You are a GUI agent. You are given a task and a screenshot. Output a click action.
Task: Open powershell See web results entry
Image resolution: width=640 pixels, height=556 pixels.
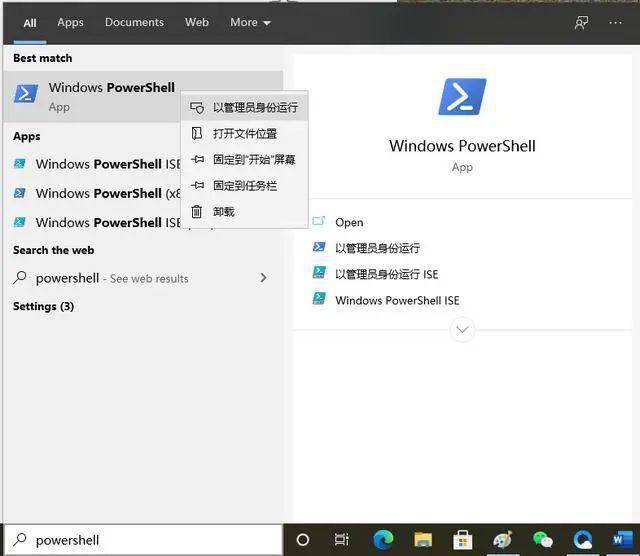click(143, 278)
